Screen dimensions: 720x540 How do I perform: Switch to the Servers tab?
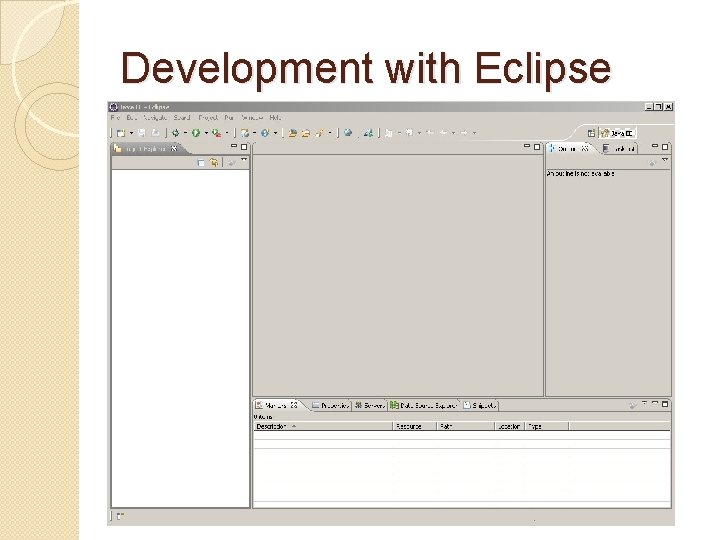click(x=370, y=405)
